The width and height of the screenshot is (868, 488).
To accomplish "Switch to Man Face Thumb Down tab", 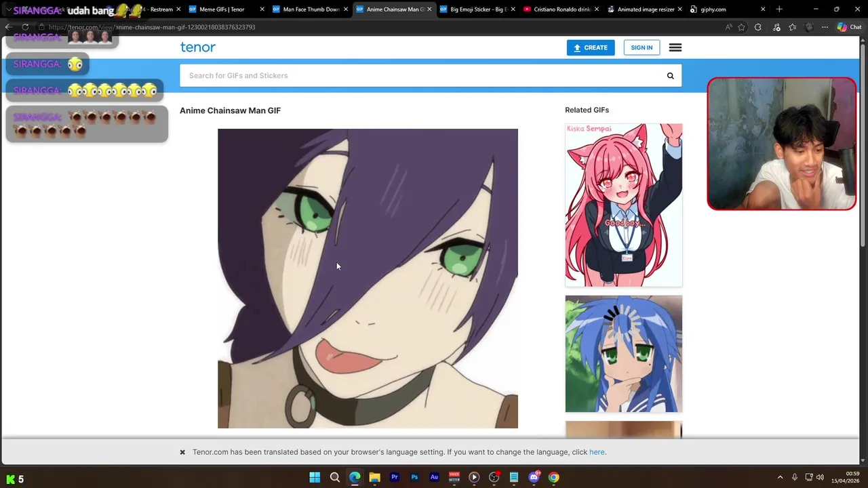I will [x=311, y=9].
